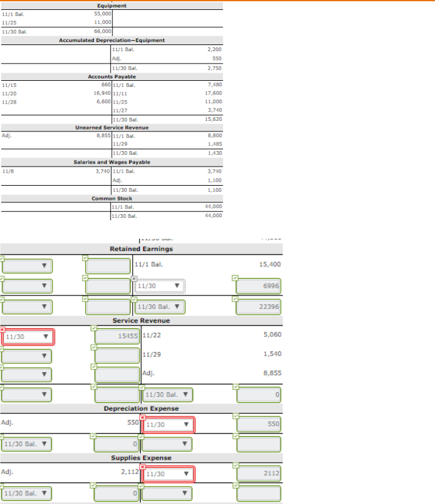Click green check badge on the 2112 field
The width and height of the screenshot is (435, 504).
tap(236, 465)
